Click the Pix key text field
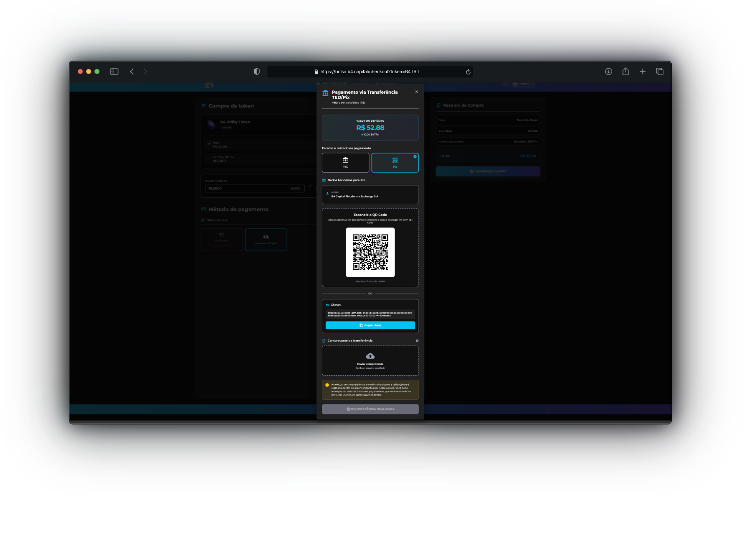The width and height of the screenshot is (747, 560). coord(370,314)
